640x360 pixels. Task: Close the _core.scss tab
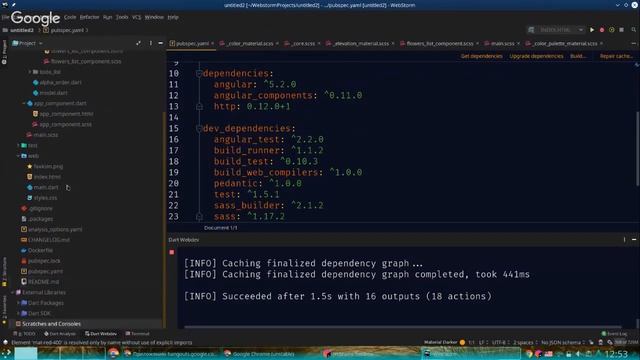click(319, 43)
